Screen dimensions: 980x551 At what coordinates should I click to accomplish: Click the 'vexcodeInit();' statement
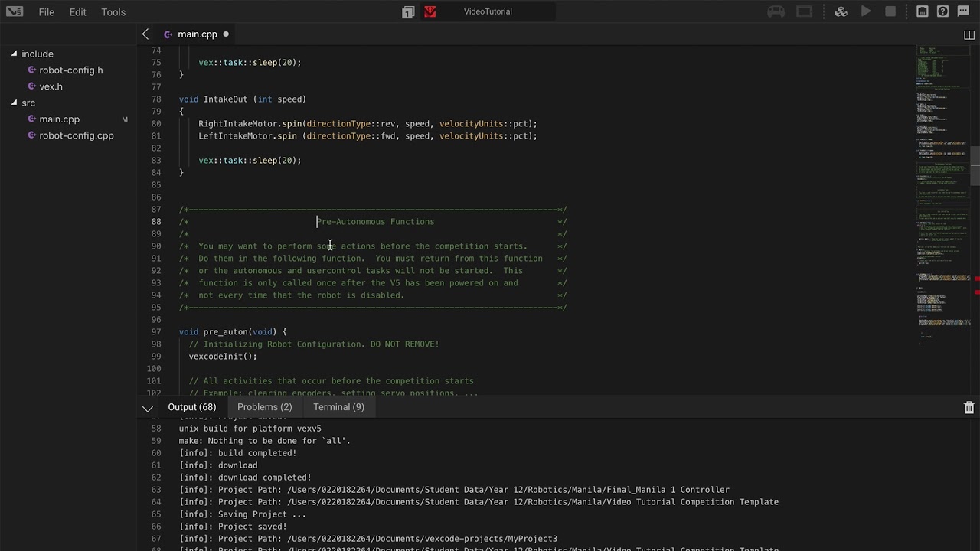(x=223, y=357)
